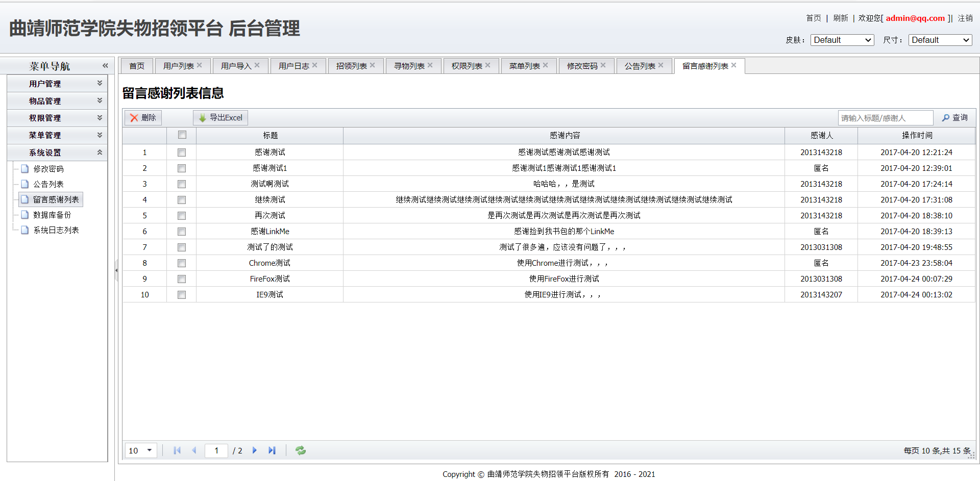Screen dimensions: 980x481
Task: Check the row for 感谢测试 at 12:21:24
Action: point(182,153)
